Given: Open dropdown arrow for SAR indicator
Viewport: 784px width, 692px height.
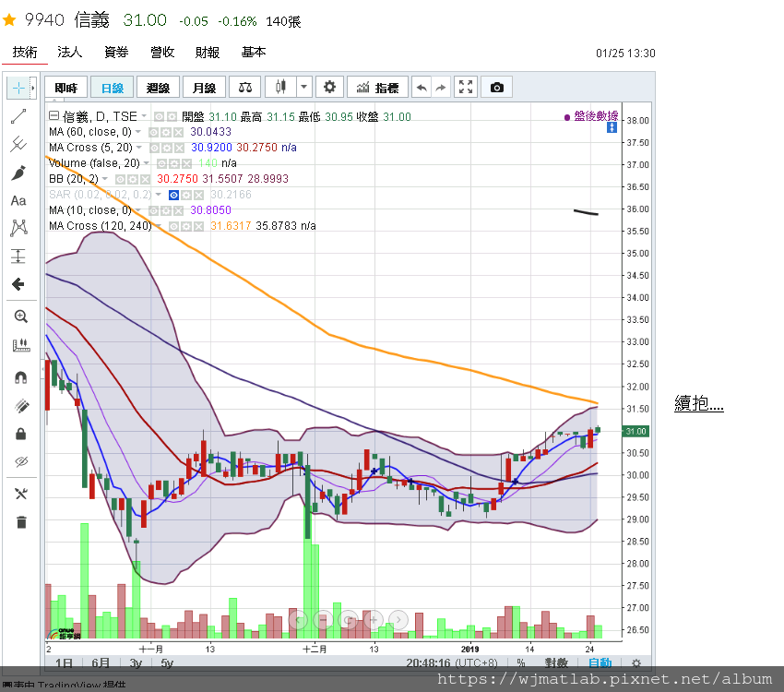Looking at the screenshot, I should pyautogui.click(x=158, y=195).
